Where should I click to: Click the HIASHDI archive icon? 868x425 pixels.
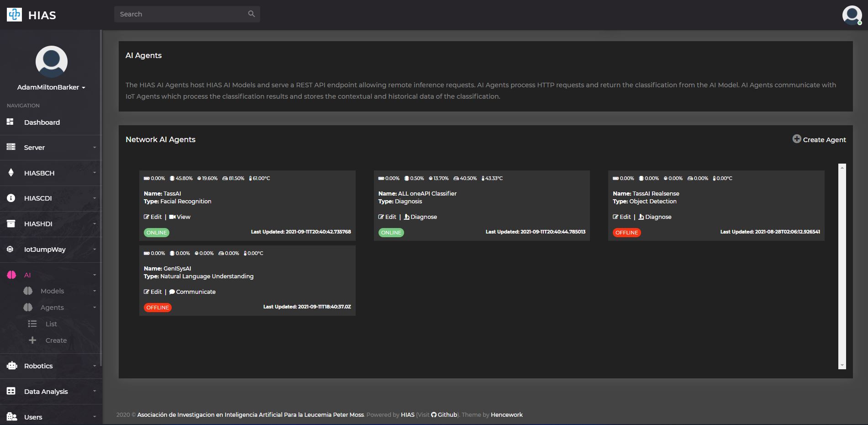(x=11, y=223)
